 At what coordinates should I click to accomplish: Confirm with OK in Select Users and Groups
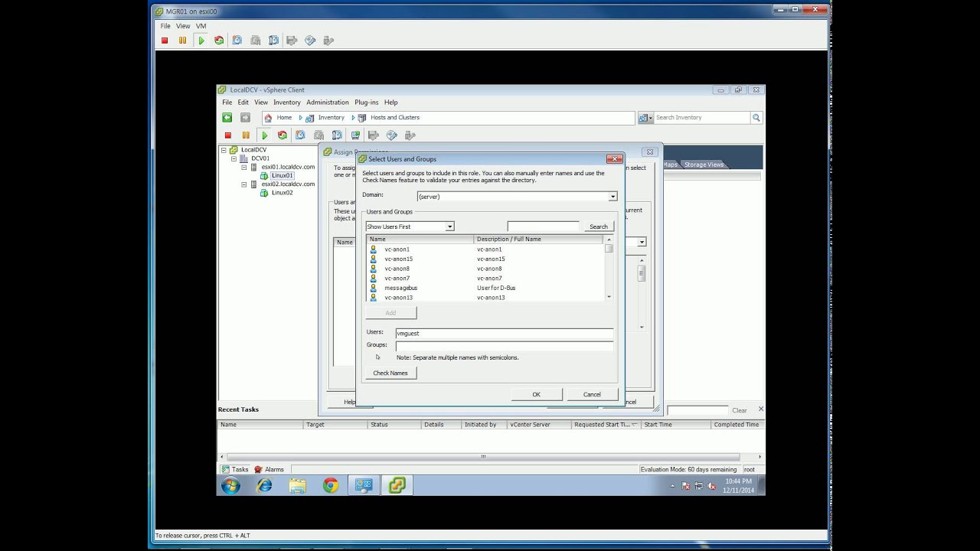(x=536, y=394)
